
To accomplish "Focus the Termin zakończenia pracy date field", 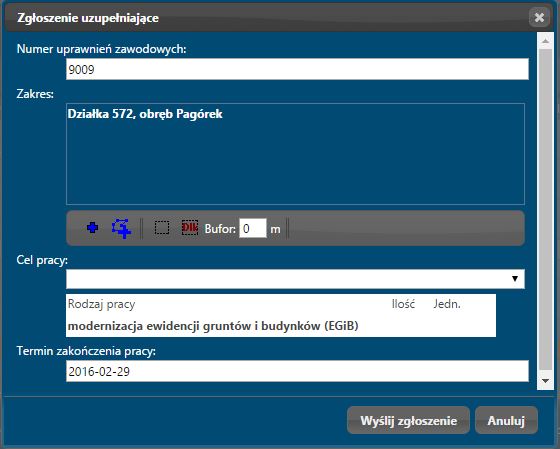I will 297,371.
